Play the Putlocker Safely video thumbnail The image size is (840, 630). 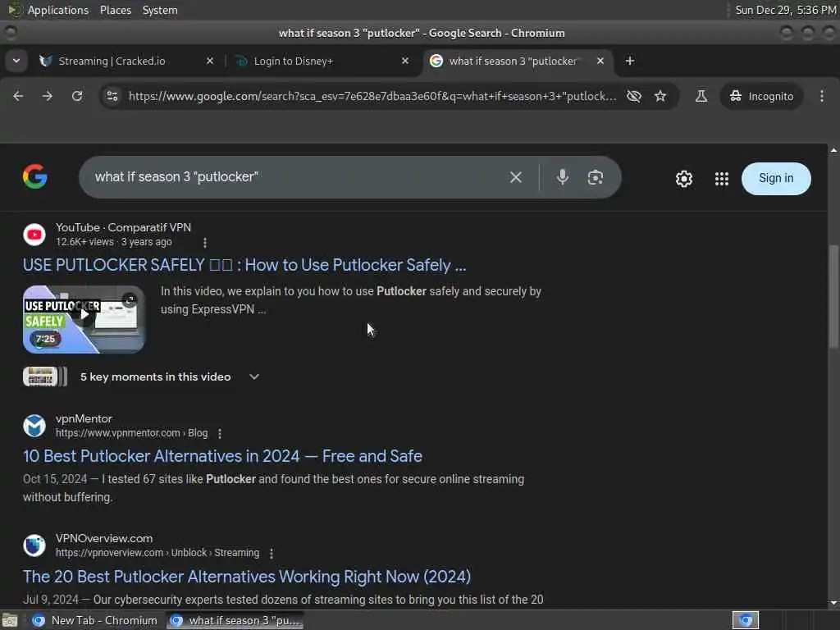(84, 319)
